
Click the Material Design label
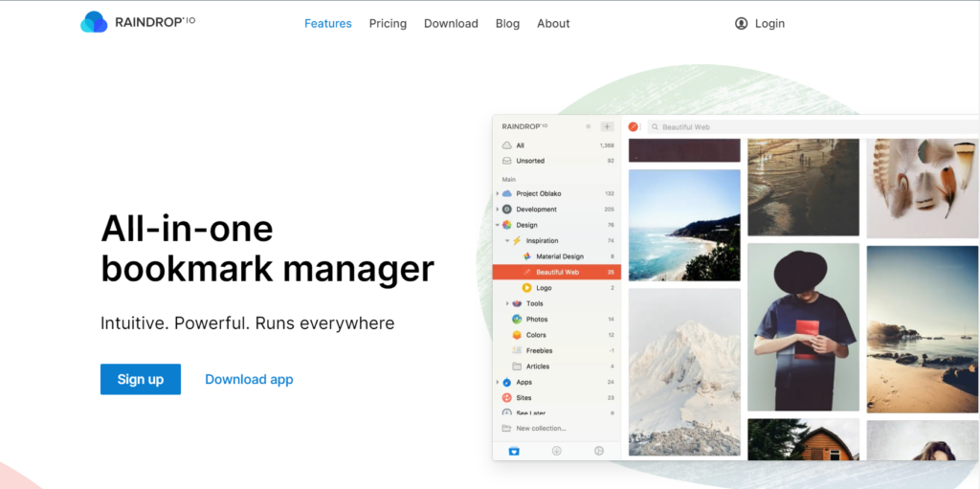(560, 256)
